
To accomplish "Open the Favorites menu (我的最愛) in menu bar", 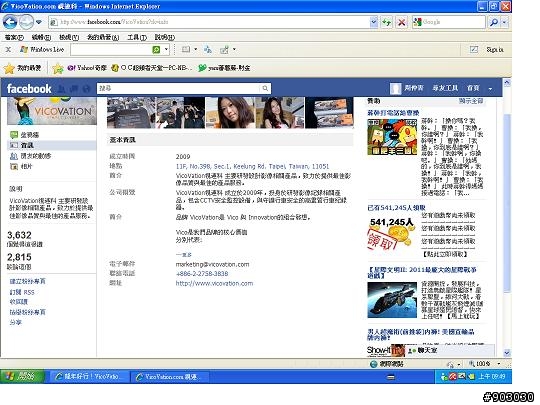I will pyautogui.click(x=103, y=37).
